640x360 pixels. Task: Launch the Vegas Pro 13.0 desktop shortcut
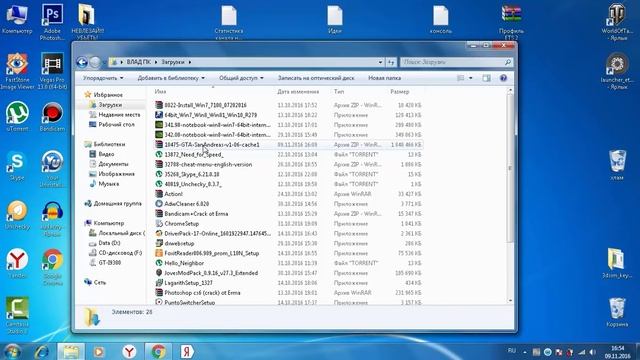[x=52, y=70]
